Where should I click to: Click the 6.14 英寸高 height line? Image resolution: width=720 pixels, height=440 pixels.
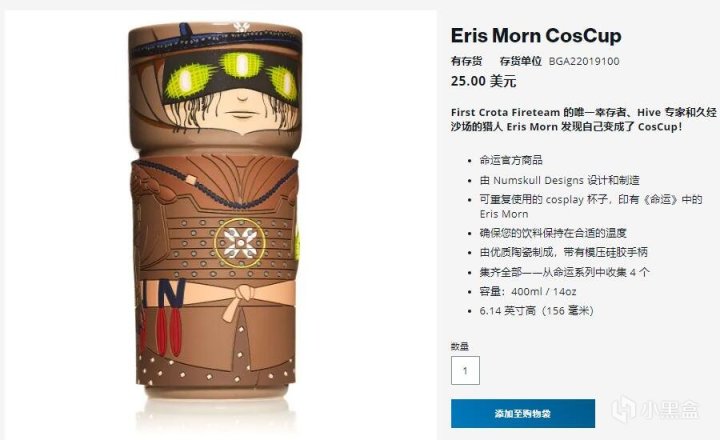click(x=537, y=310)
